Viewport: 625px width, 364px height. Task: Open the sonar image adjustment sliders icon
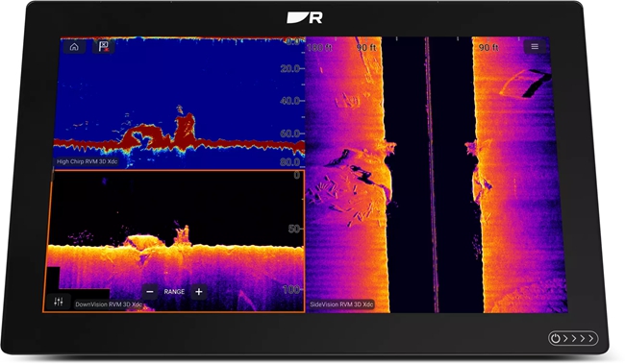pyautogui.click(x=59, y=302)
